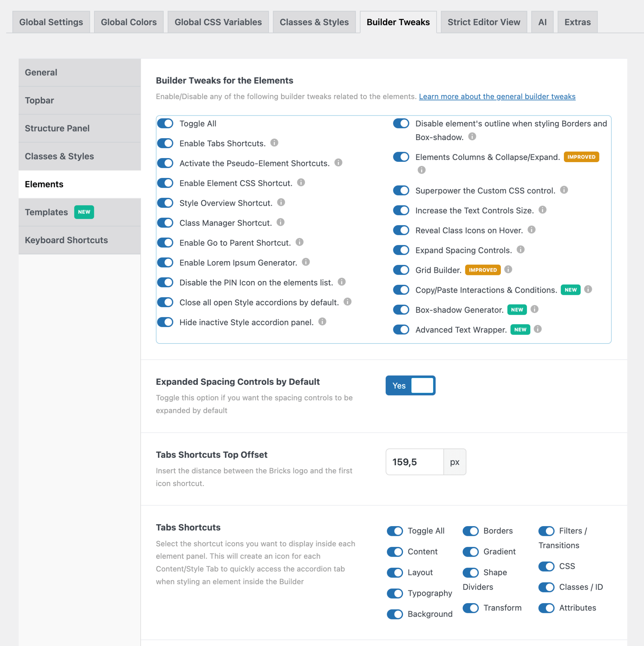Click Lorem Ipsum Generator info icon

[x=306, y=262]
